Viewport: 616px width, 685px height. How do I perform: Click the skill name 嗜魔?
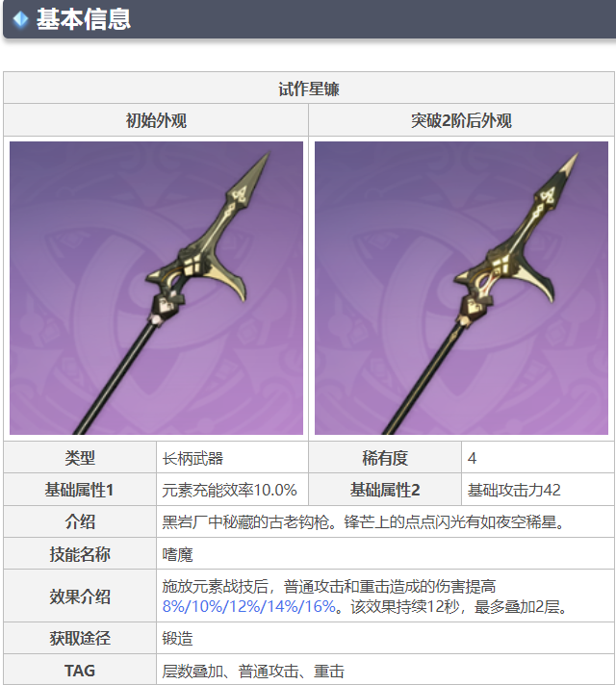(x=177, y=554)
